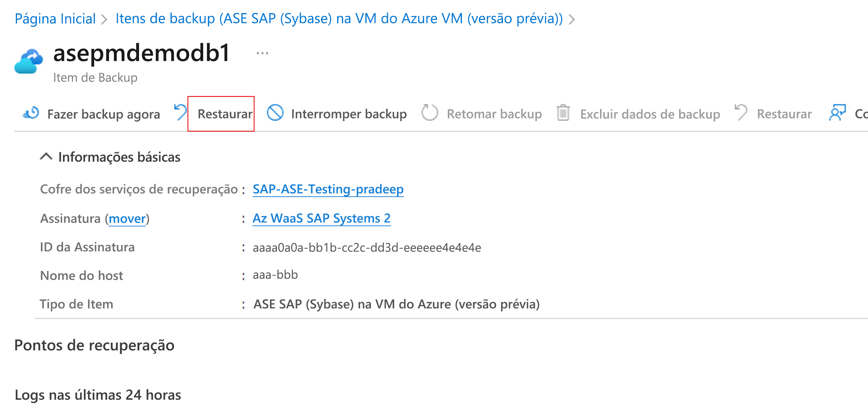This screenshot has width=868, height=414.
Task: Click the Retomar backup refresh icon
Action: coord(429,113)
